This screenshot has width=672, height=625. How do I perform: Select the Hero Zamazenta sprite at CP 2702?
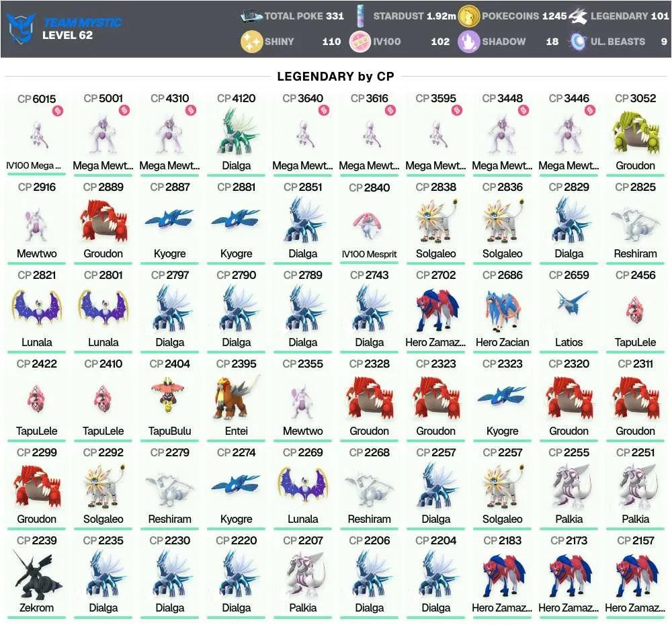437,310
